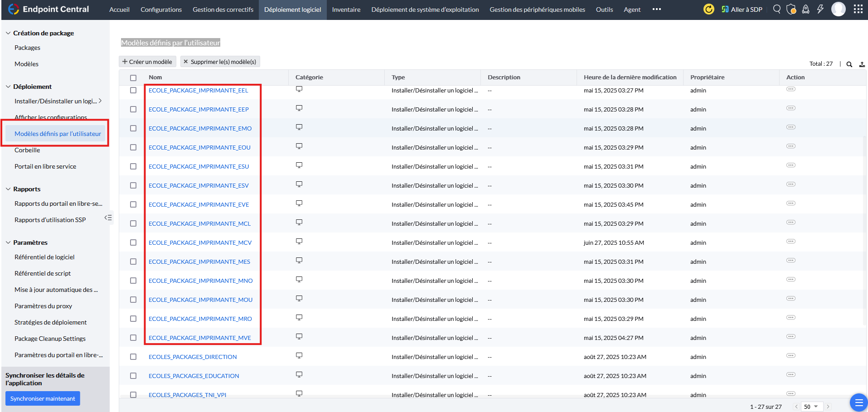Open the header search magnifier icon

point(777,9)
